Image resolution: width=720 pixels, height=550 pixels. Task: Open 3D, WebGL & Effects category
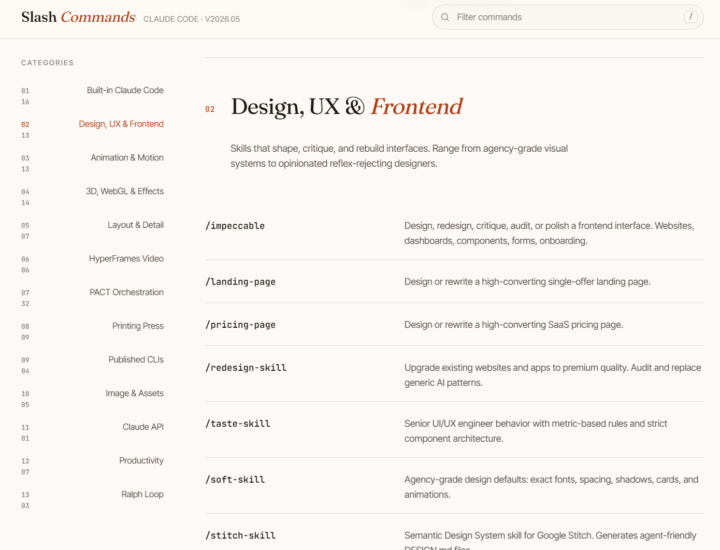(x=92, y=196)
